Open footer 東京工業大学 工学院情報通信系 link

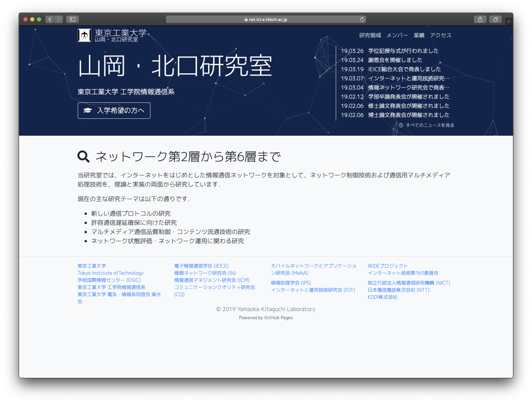pyautogui.click(x=111, y=287)
